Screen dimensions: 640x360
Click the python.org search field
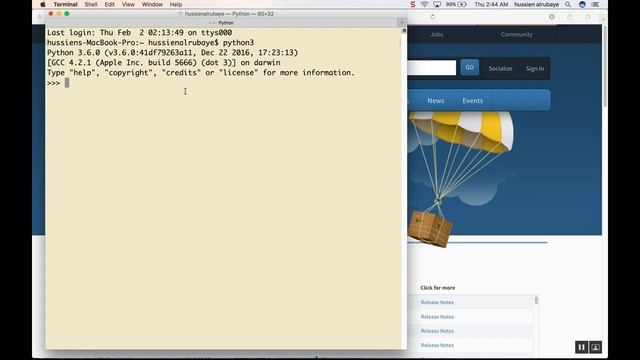(x=431, y=68)
